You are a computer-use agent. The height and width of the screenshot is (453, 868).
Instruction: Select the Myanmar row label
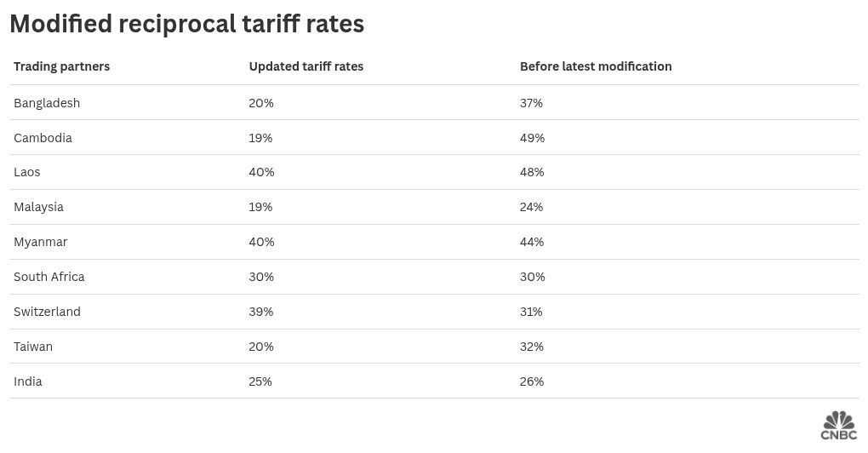[40, 242]
